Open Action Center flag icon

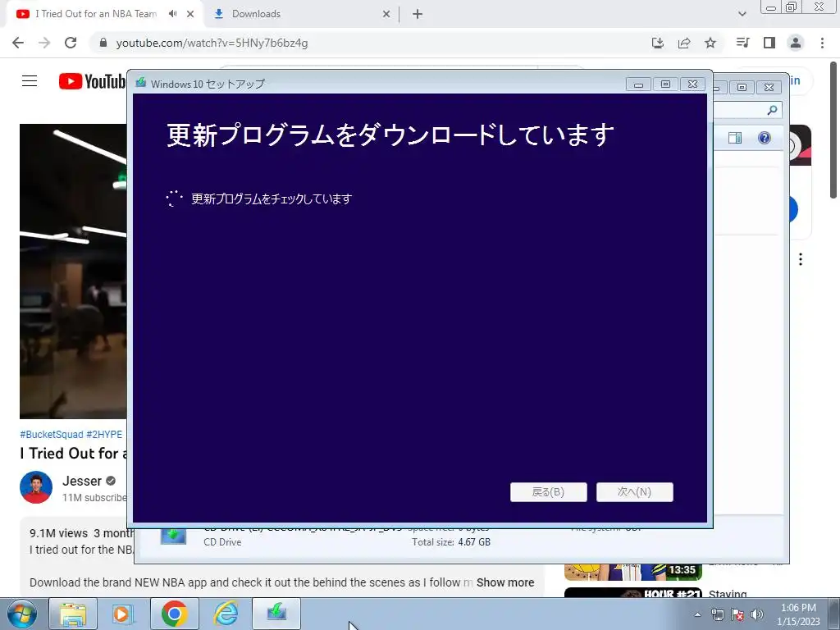[x=737, y=614]
